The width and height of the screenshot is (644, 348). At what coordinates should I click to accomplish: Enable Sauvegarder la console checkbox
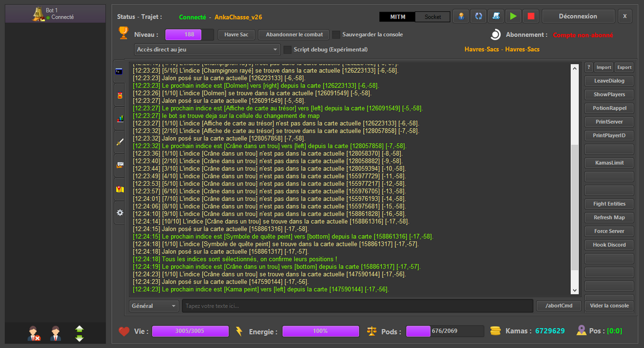pos(336,35)
